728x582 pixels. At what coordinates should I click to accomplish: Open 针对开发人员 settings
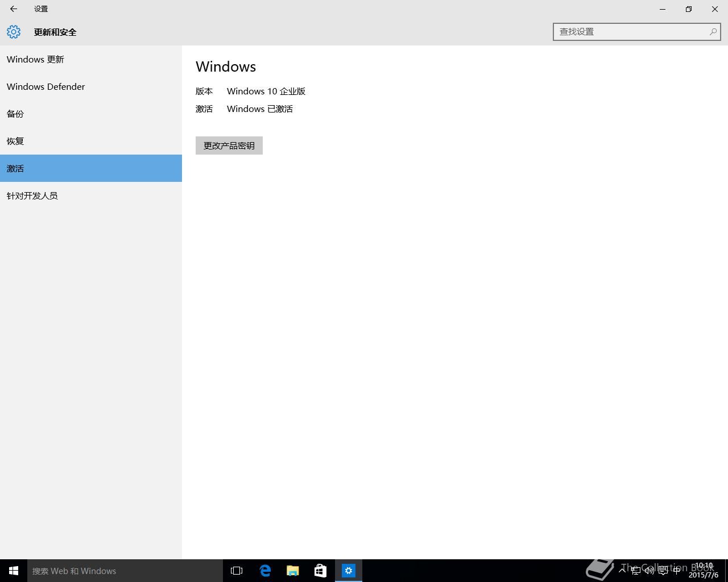click(91, 196)
